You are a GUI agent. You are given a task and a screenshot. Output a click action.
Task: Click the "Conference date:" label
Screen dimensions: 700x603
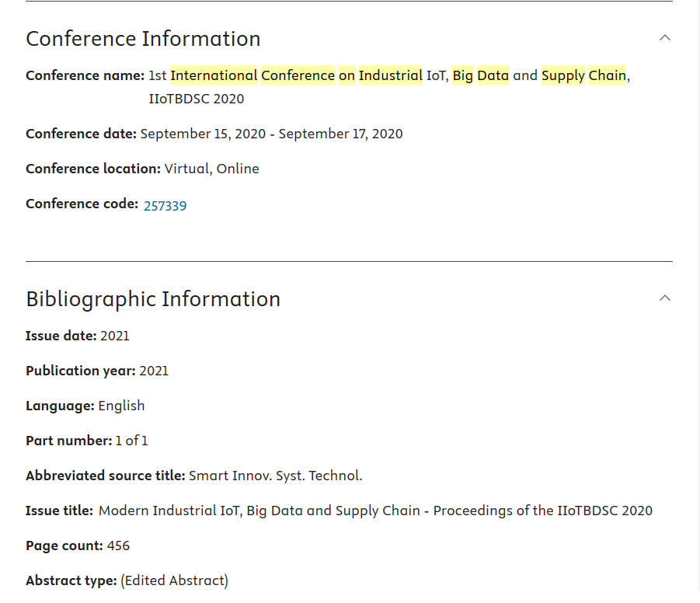pos(81,134)
